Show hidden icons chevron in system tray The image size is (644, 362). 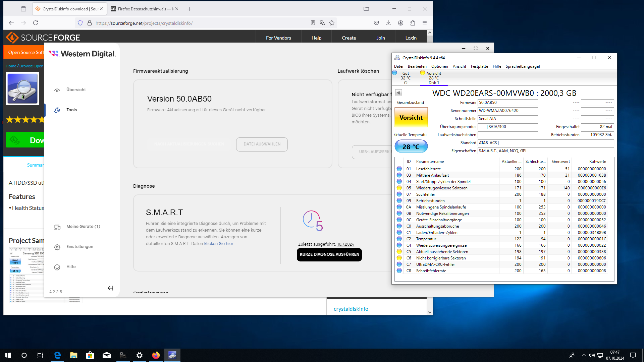pyautogui.click(x=584, y=355)
